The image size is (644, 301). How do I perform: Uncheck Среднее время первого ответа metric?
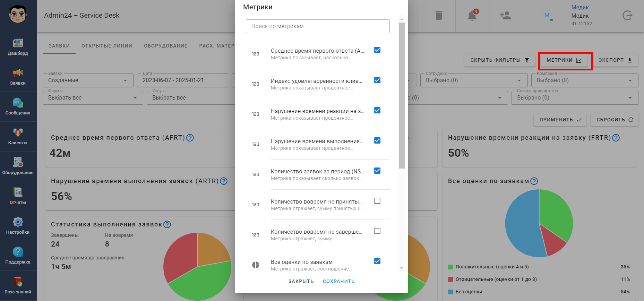377,50
